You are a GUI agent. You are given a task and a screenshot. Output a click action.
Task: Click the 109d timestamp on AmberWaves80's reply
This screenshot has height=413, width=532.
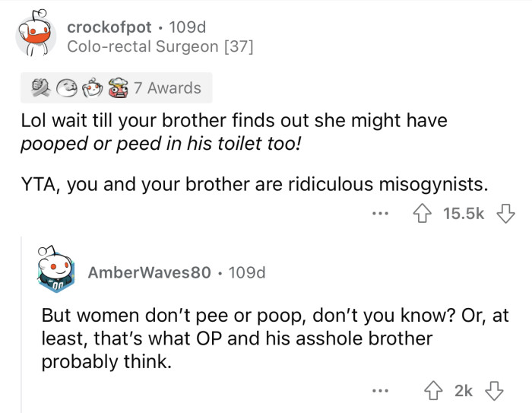(x=245, y=272)
